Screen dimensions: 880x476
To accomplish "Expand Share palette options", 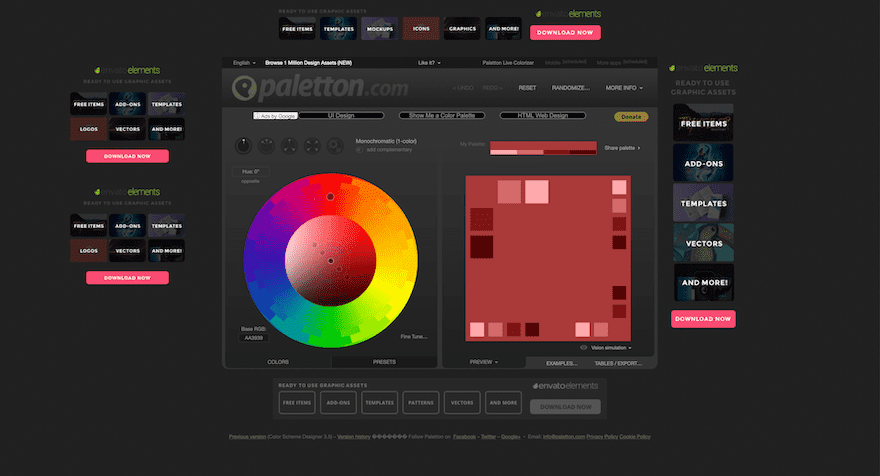I will (622, 148).
